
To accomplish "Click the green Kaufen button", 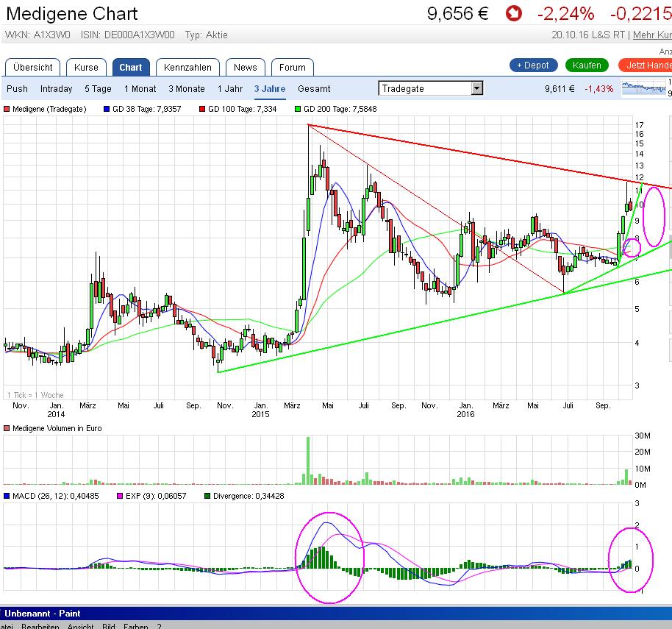I will coord(587,65).
